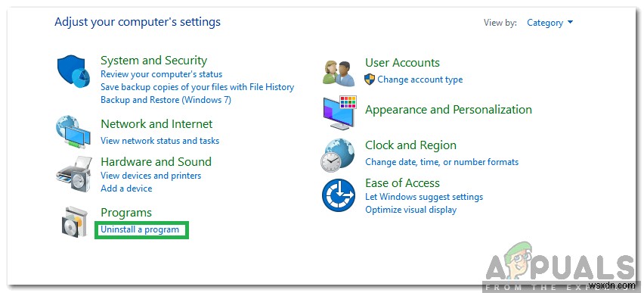Click the User Accounts people icon

click(x=339, y=73)
